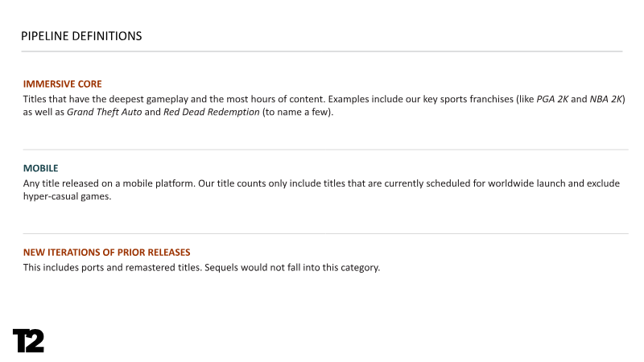Select the MOBILE heading
This screenshot has width=644, height=362.
[41, 168]
